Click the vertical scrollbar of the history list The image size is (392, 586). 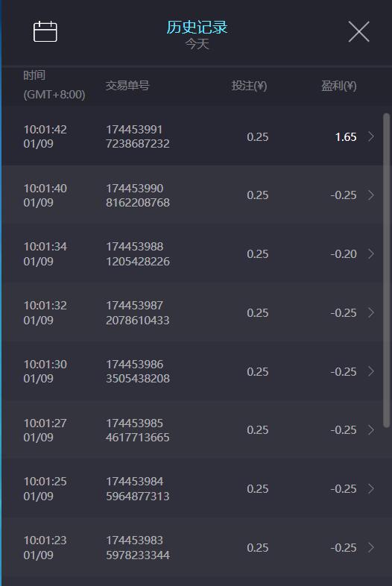pyautogui.click(x=386, y=270)
